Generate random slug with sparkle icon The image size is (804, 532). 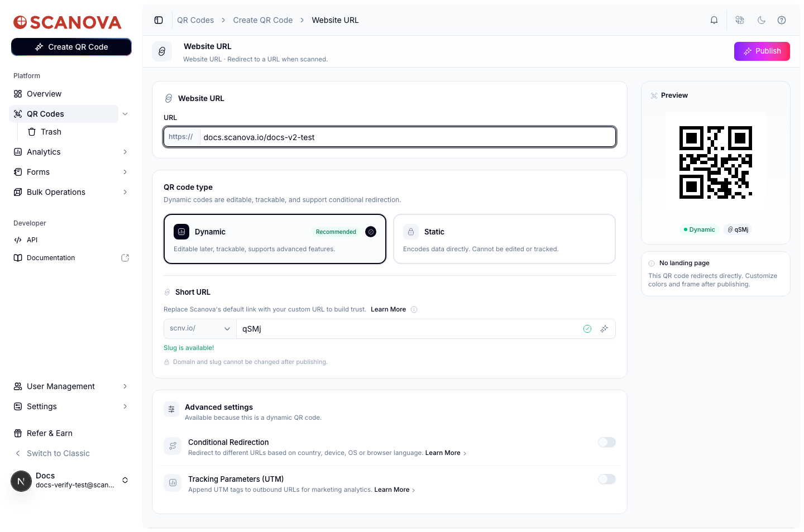(x=604, y=329)
